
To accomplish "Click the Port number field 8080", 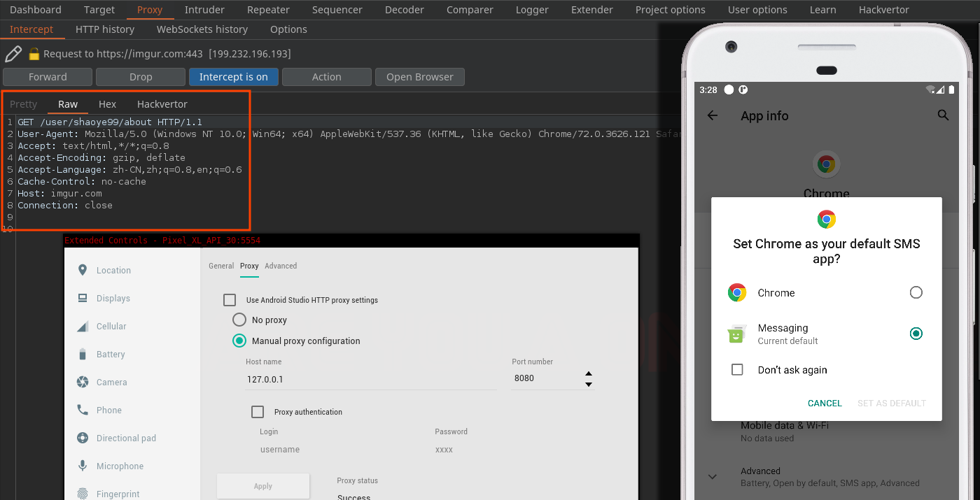I will click(x=546, y=378).
